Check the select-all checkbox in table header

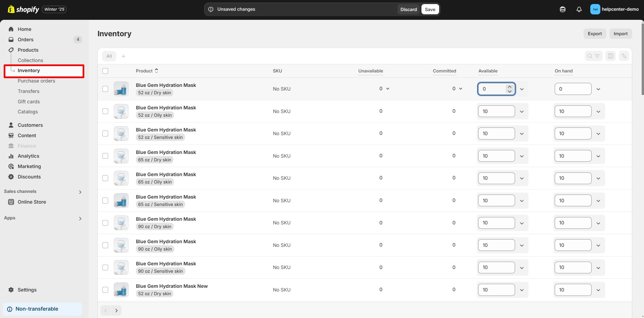click(x=105, y=71)
